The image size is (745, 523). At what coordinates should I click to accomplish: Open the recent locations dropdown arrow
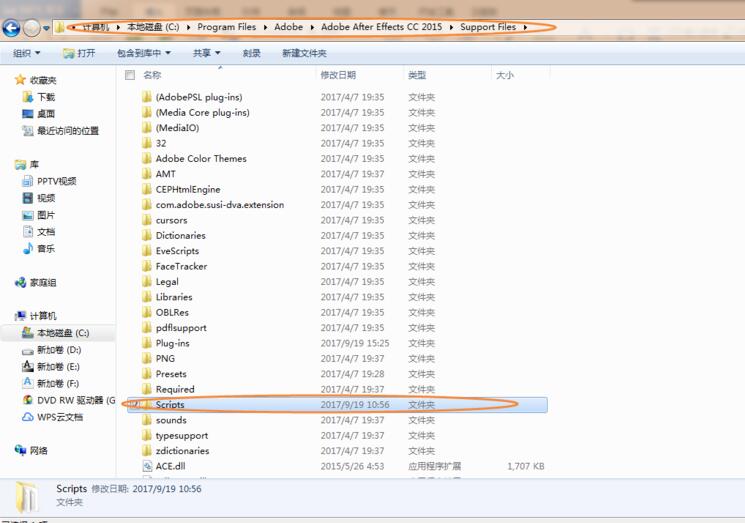pyautogui.click(x=46, y=29)
